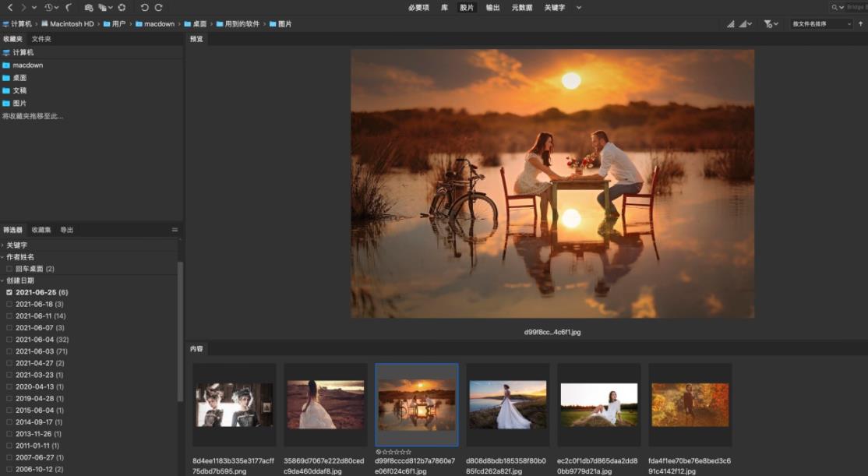
Task: Uncheck the 2021-06-25 creation date filter
Action: pos(9,291)
